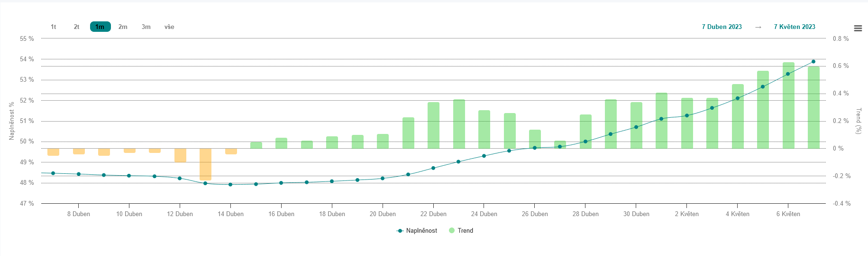The image size is (868, 256).
Task: Click the first Naplněnost data point
Action: (53, 173)
